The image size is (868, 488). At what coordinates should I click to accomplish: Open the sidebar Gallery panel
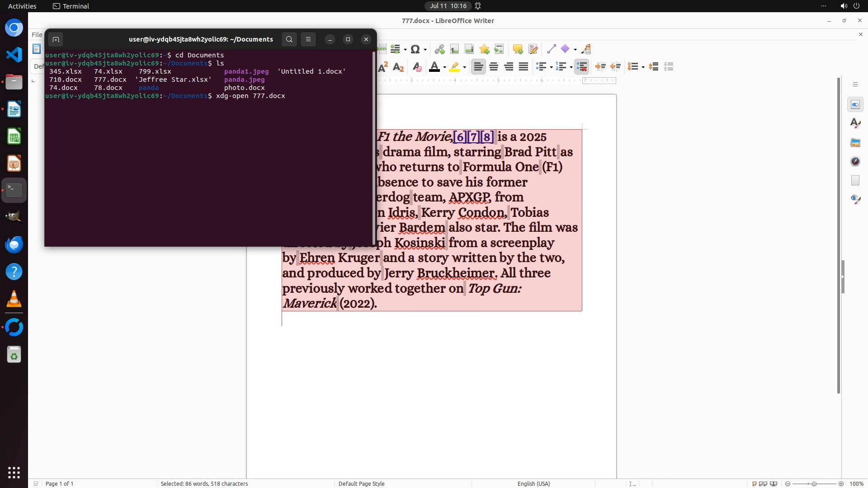tap(855, 142)
